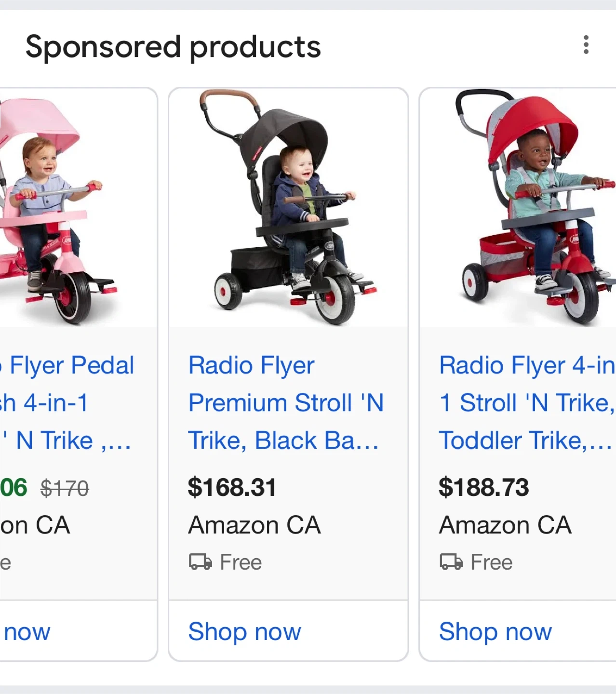This screenshot has width=616, height=694.
Task: Click the Free shipping label under $188.73
Action: point(491,562)
